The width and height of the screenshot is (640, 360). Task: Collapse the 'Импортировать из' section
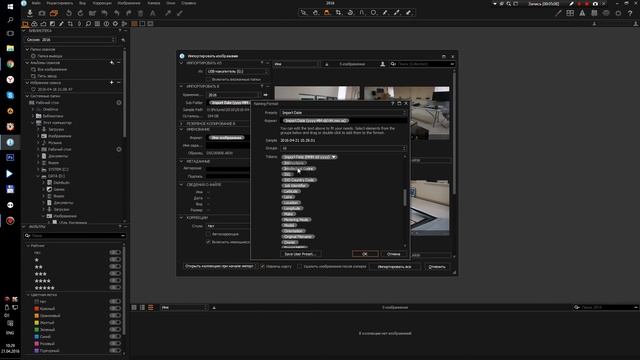click(182, 63)
